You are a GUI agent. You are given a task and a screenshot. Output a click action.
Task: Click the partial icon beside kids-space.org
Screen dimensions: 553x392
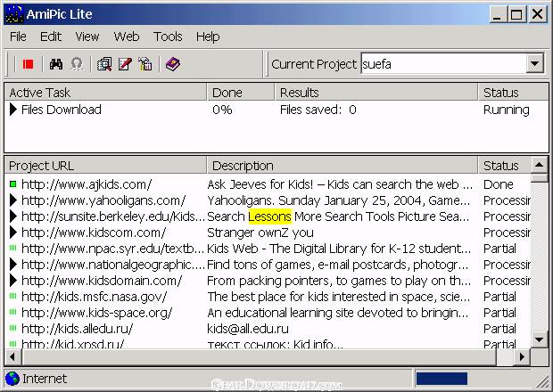[x=13, y=312]
